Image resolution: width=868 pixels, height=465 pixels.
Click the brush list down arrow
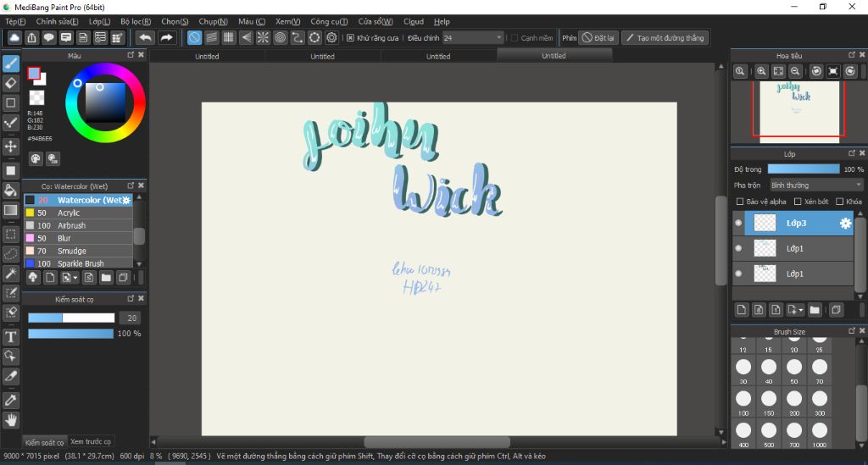tap(139, 264)
